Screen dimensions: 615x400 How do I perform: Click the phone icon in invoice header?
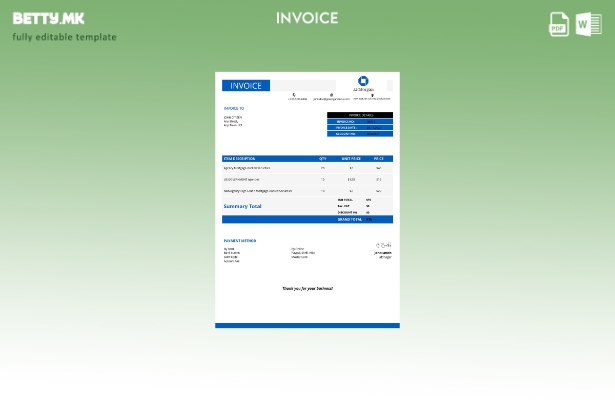tap(294, 95)
